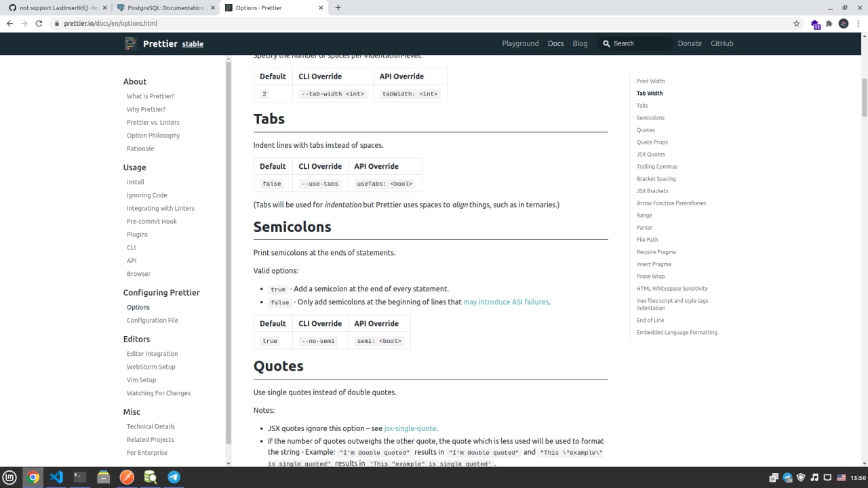This screenshot has height=488, width=868.
Task: Open GitHub in the top navigation
Action: [722, 43]
